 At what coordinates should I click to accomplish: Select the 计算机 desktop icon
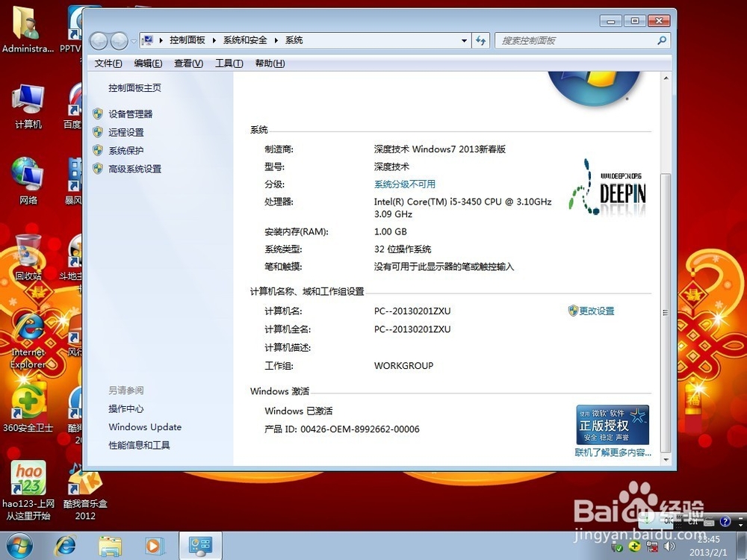coord(28,106)
